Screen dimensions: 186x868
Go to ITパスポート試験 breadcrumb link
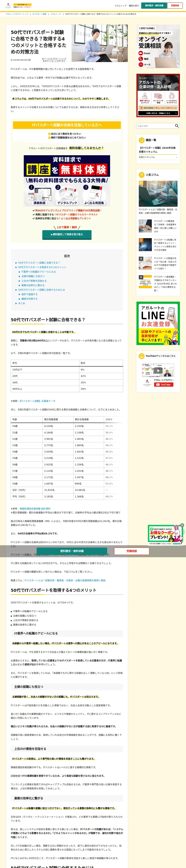[39, 14]
